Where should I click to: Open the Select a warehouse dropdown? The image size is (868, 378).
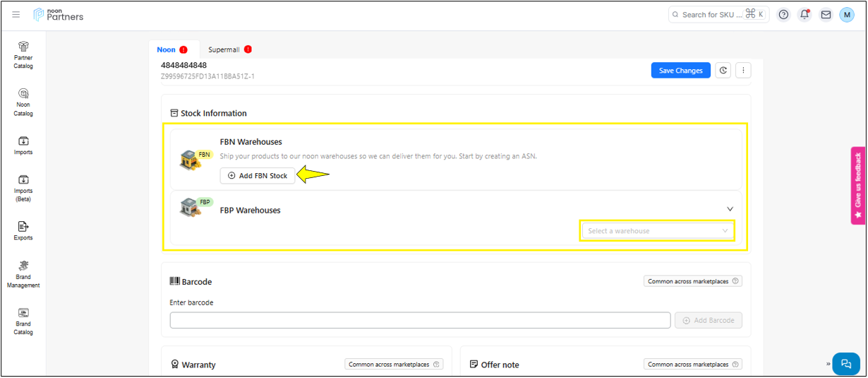click(x=657, y=231)
